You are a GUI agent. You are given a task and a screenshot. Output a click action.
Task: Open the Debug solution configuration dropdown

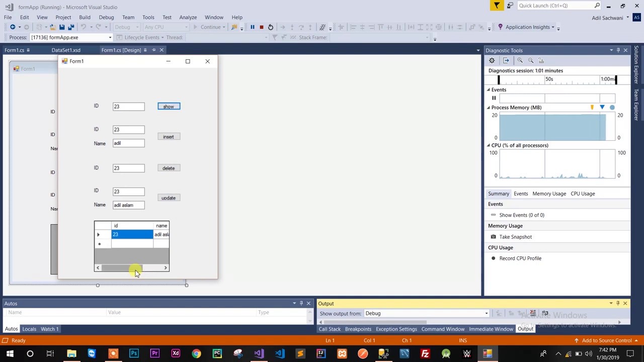(127, 27)
